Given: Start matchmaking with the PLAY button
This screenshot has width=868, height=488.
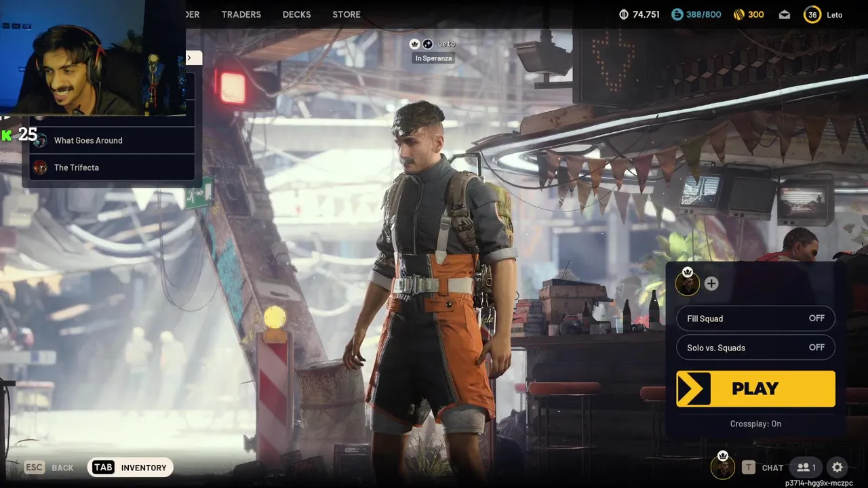Looking at the screenshot, I should tap(755, 388).
